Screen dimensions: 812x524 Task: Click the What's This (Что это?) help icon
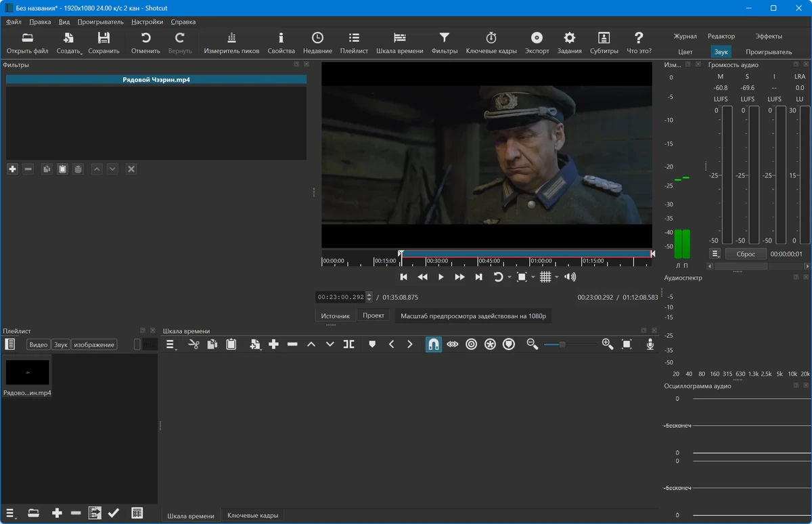click(639, 43)
